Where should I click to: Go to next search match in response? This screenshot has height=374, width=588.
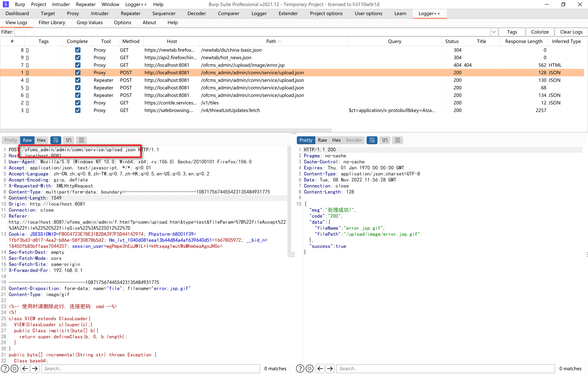330,368
